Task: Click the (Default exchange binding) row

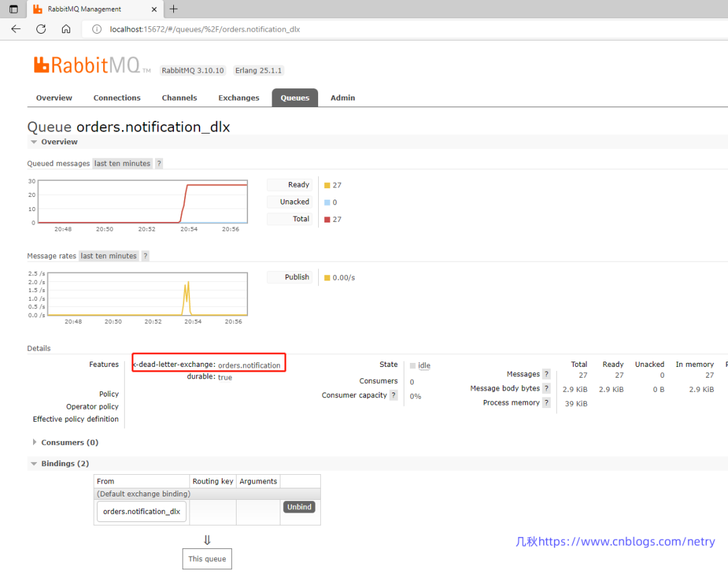Action: 207,494
